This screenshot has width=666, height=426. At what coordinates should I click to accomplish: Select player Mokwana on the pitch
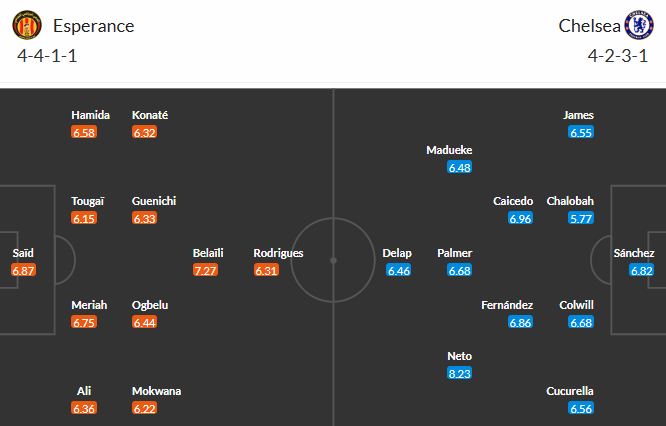tap(157, 391)
